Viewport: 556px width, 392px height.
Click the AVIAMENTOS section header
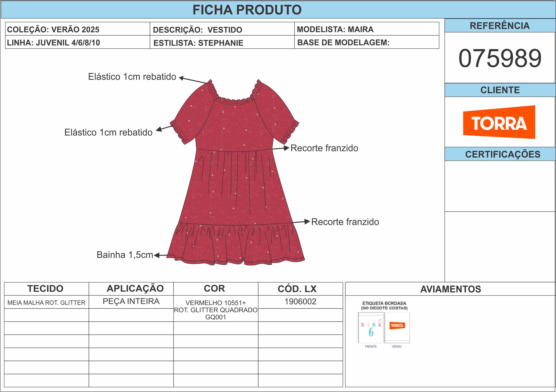[450, 289]
